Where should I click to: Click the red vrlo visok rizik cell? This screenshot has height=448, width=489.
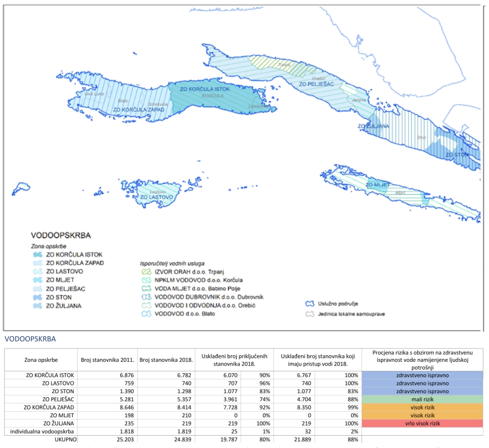click(x=422, y=423)
